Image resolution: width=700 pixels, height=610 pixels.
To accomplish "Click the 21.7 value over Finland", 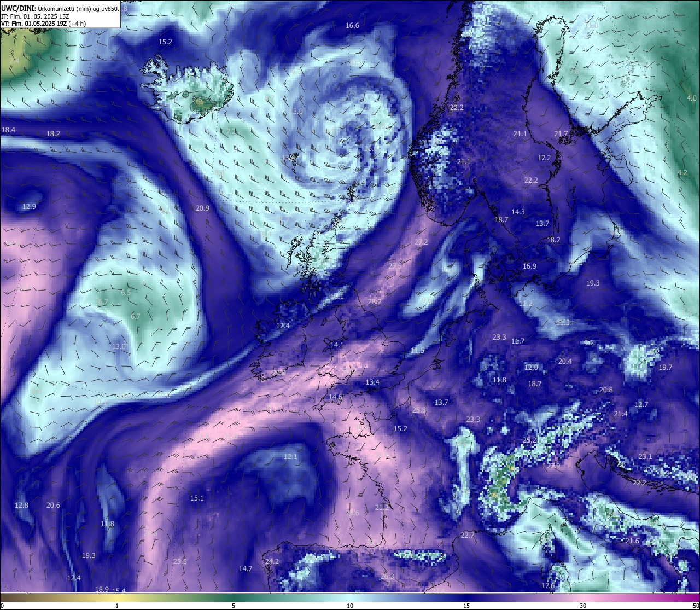I will (561, 134).
